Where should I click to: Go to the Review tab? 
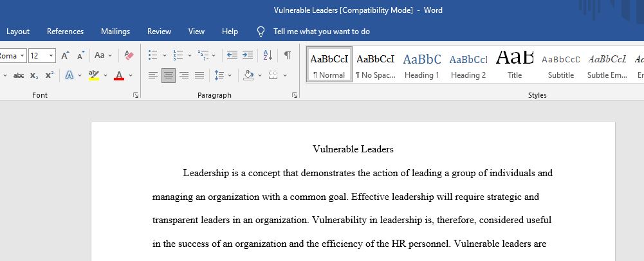point(160,32)
